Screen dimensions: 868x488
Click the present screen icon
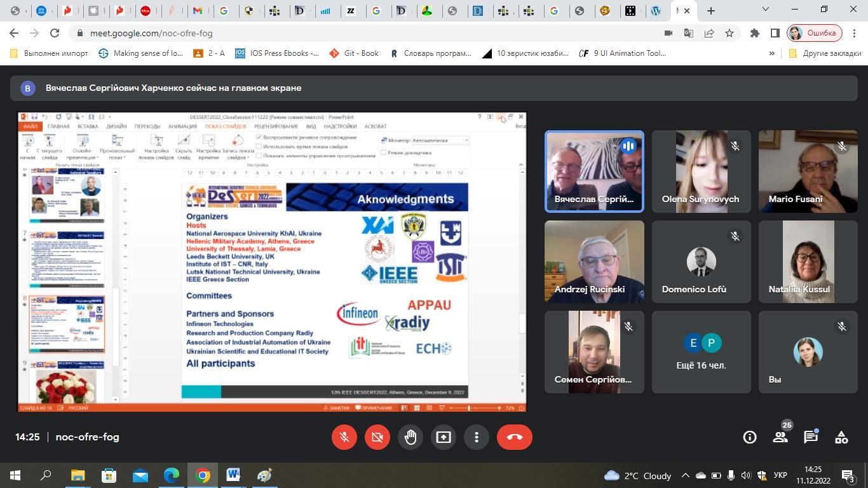(x=444, y=437)
